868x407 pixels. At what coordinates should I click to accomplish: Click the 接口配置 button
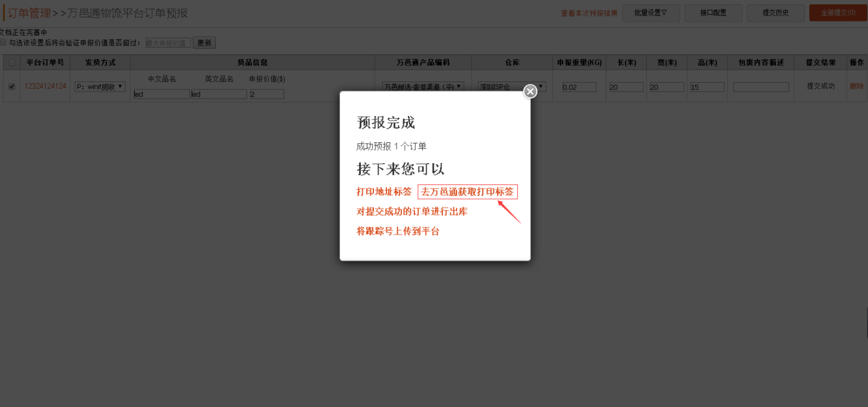click(x=713, y=13)
